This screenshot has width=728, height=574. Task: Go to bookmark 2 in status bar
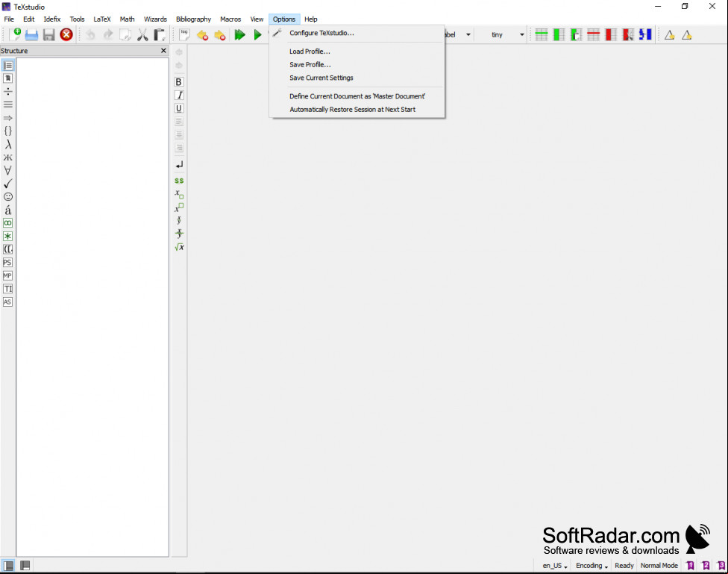pos(706,565)
